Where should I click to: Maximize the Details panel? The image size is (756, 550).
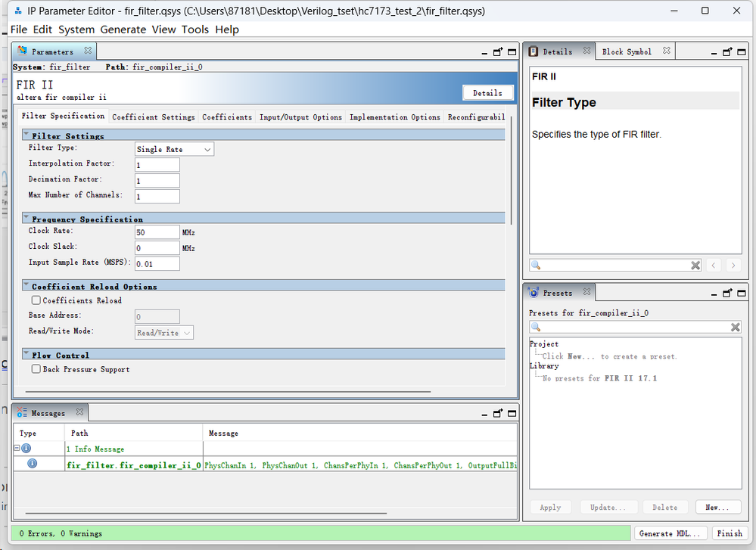pyautogui.click(x=742, y=52)
